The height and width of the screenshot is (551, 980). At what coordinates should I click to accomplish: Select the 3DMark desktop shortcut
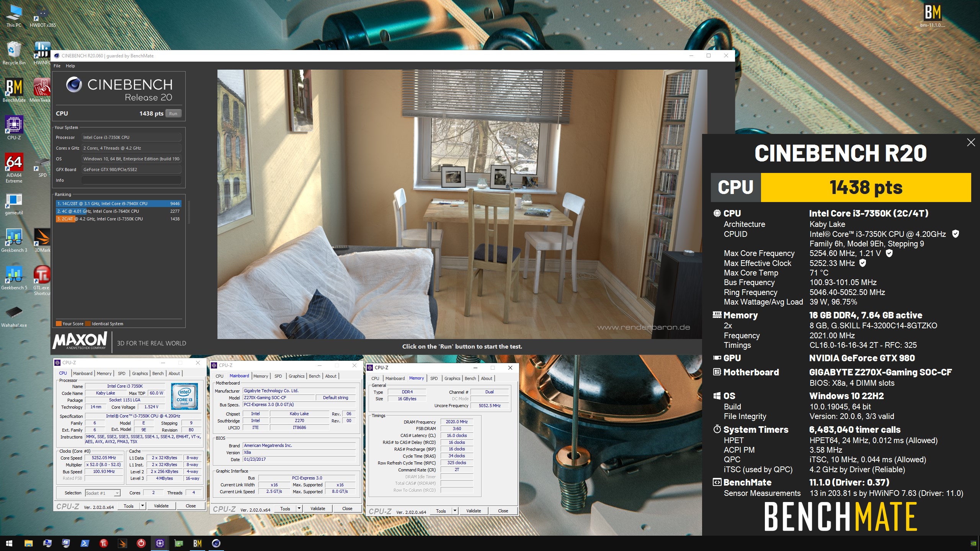tap(42, 240)
